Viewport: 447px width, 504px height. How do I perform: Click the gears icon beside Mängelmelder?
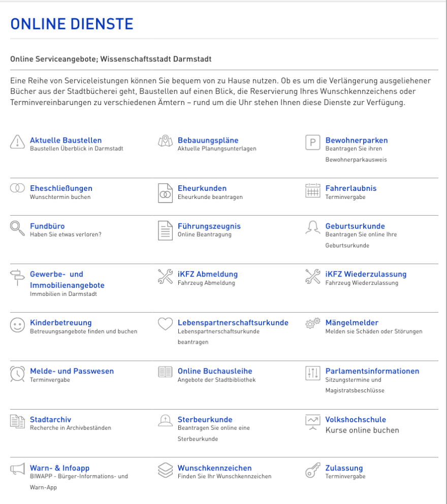click(312, 323)
